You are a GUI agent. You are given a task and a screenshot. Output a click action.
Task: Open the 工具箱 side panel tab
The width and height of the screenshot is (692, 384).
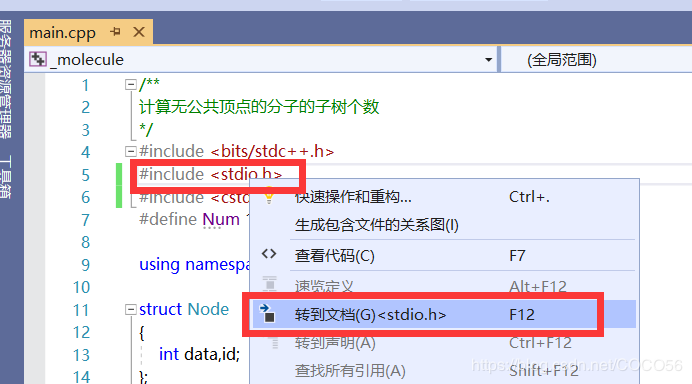click(6, 177)
